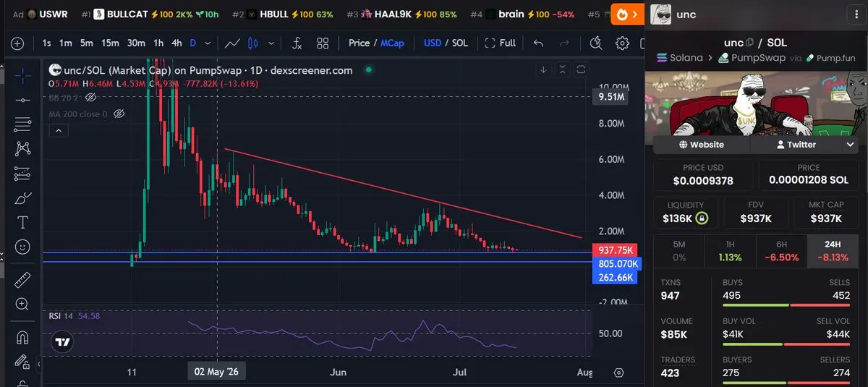
Task: Copy the unc token symbol
Action: click(749, 43)
